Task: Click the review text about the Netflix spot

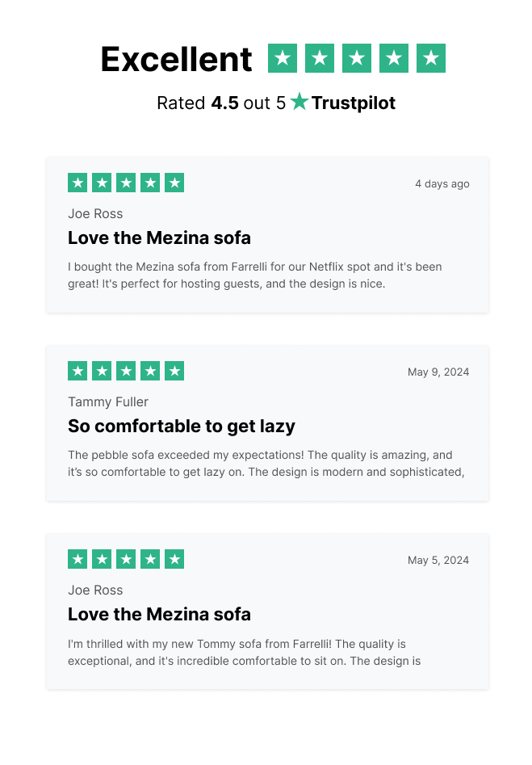Action: [254, 275]
